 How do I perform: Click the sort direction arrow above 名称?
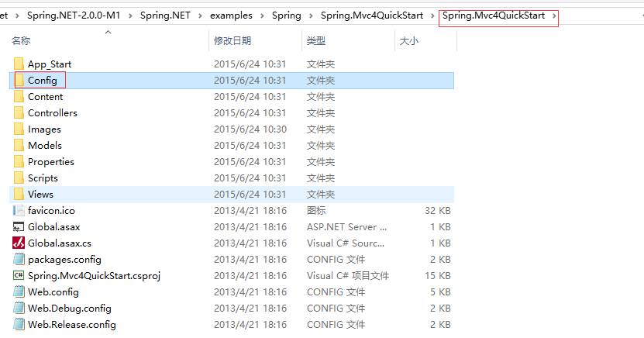[x=108, y=32]
